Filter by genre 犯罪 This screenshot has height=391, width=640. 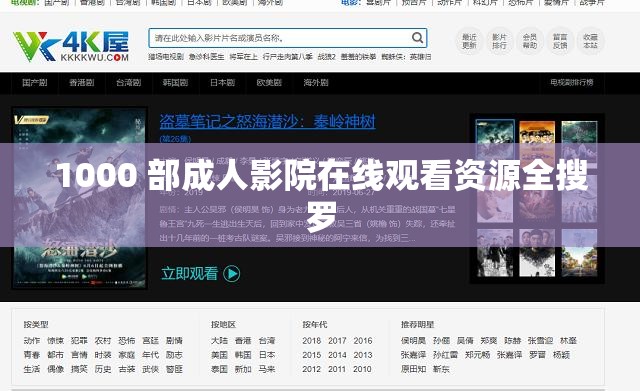pos(79,340)
